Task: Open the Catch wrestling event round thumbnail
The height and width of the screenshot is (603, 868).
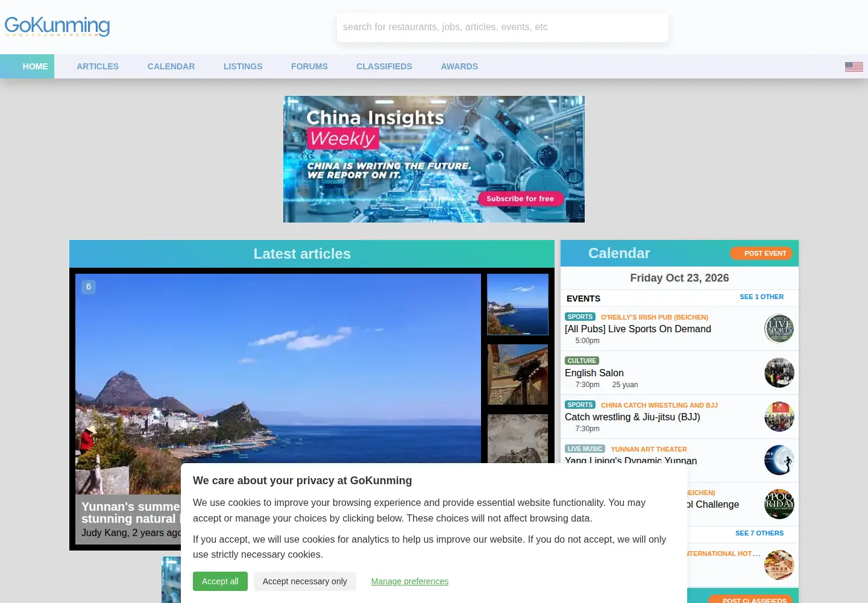Action: pos(779,417)
